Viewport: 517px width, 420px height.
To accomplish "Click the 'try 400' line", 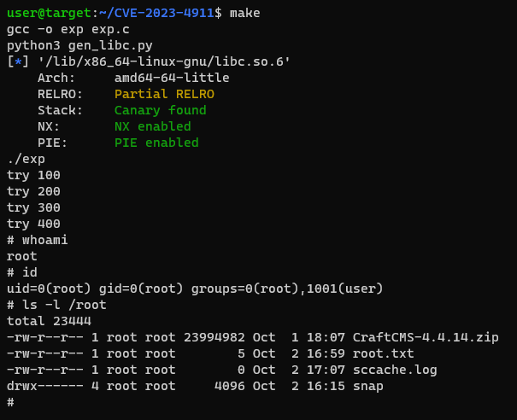I will (x=33, y=224).
